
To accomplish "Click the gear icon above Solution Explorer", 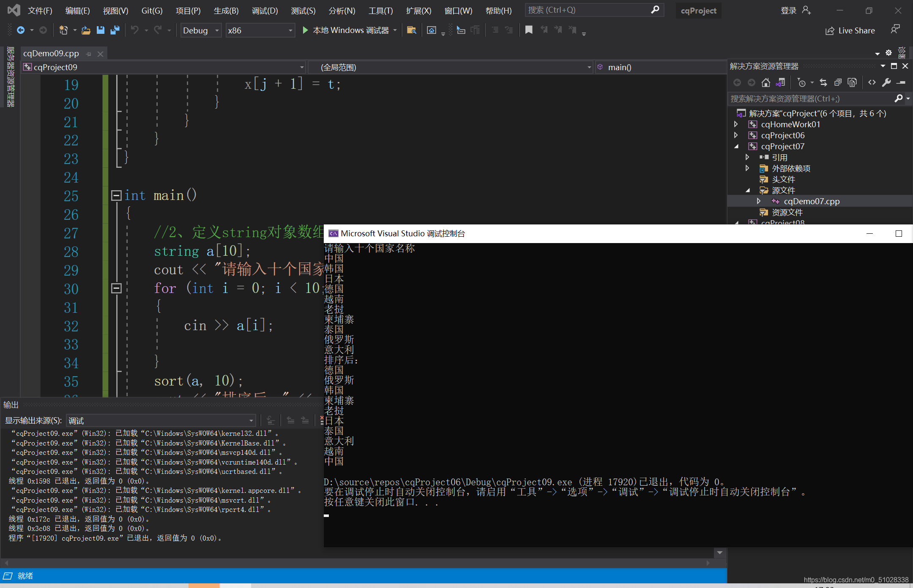I will [888, 53].
